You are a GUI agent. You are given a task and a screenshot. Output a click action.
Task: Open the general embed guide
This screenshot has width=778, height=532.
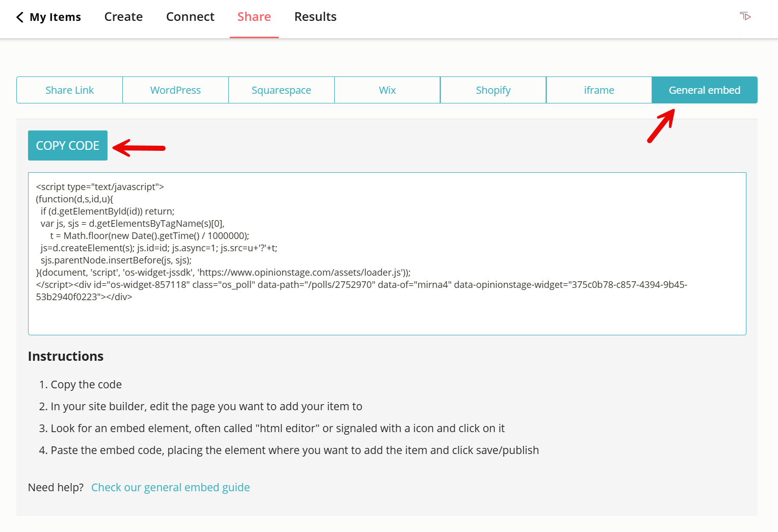(170, 487)
